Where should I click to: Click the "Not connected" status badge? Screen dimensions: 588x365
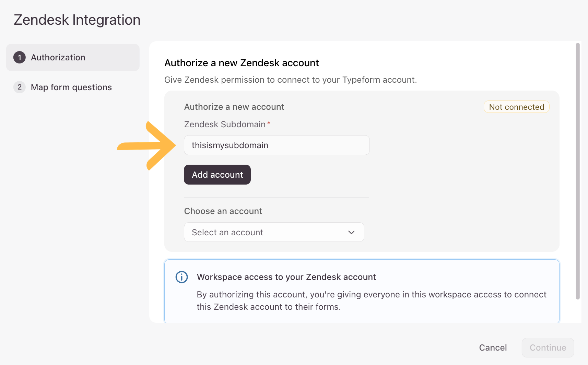[x=516, y=107]
